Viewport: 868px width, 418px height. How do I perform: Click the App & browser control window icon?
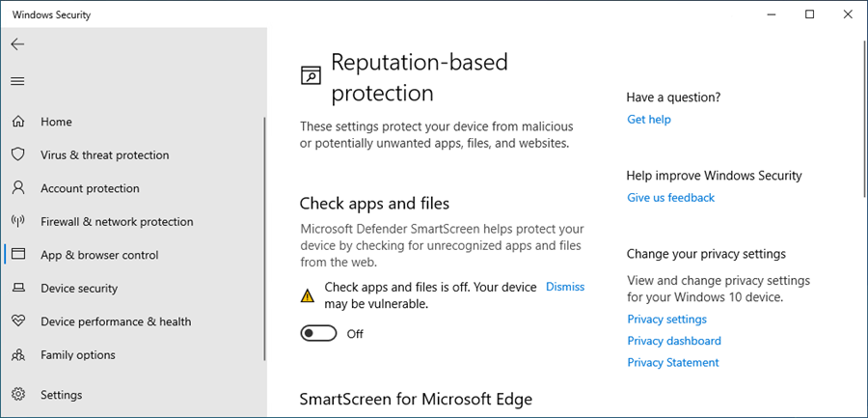[17, 255]
